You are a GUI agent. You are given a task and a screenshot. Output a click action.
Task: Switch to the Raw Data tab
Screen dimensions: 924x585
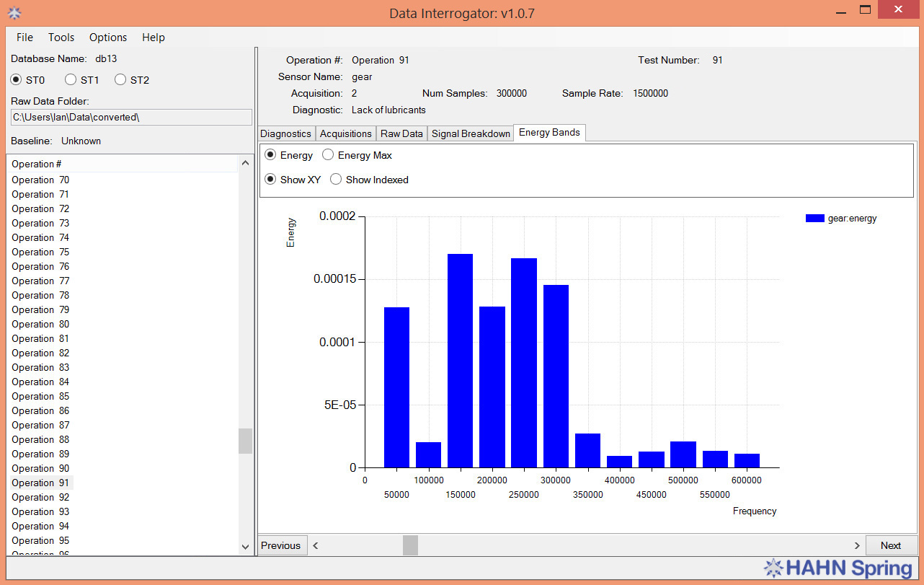[x=401, y=133]
